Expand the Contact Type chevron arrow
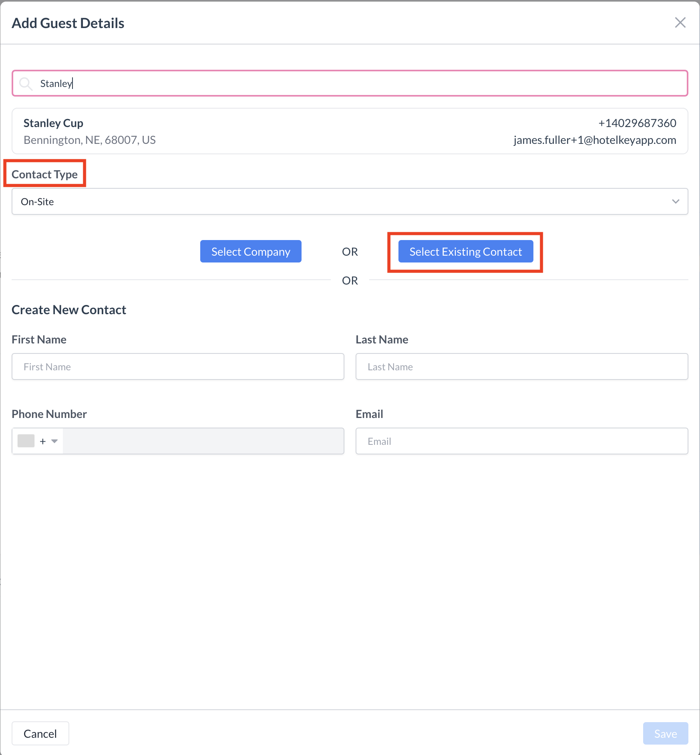The height and width of the screenshot is (755, 700). pyautogui.click(x=676, y=202)
